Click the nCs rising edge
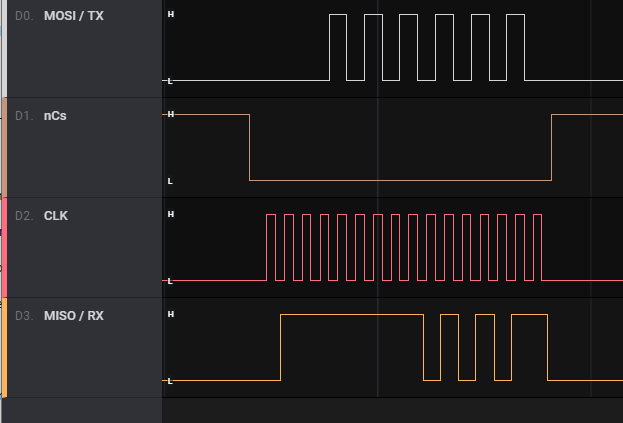 [551, 148]
